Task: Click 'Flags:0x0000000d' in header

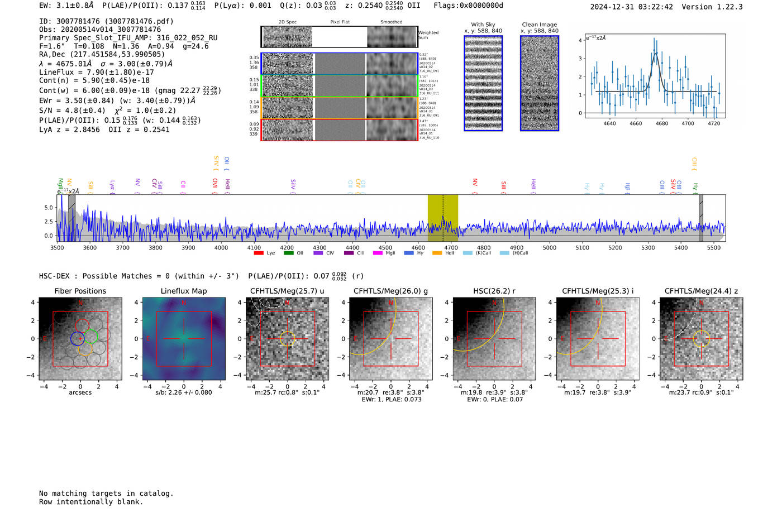Action: pyautogui.click(x=468, y=6)
